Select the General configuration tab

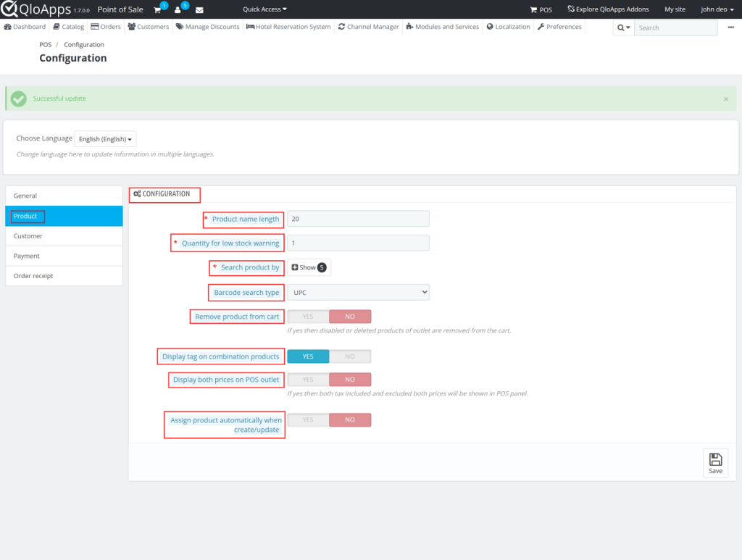(64, 196)
